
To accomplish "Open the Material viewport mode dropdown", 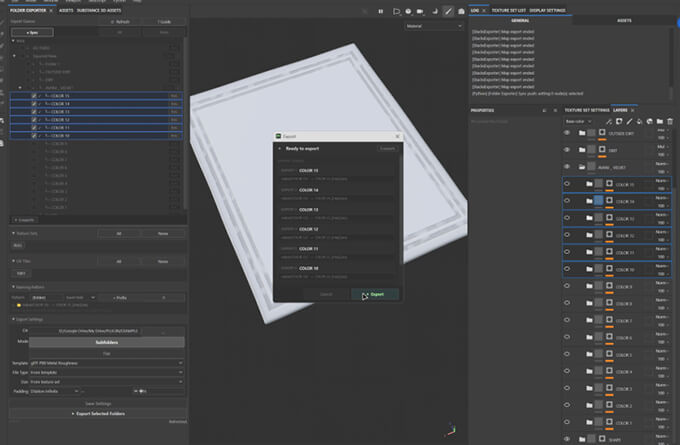I will coord(434,26).
